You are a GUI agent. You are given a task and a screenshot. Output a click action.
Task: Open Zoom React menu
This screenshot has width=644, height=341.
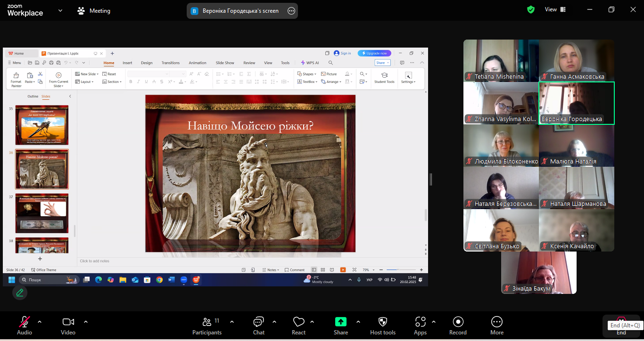click(x=298, y=325)
